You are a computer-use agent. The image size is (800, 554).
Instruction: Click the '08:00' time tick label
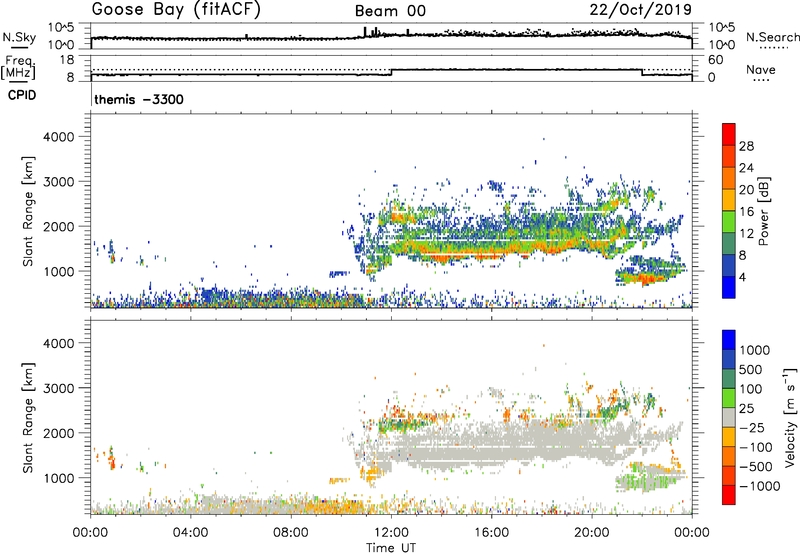point(291,533)
